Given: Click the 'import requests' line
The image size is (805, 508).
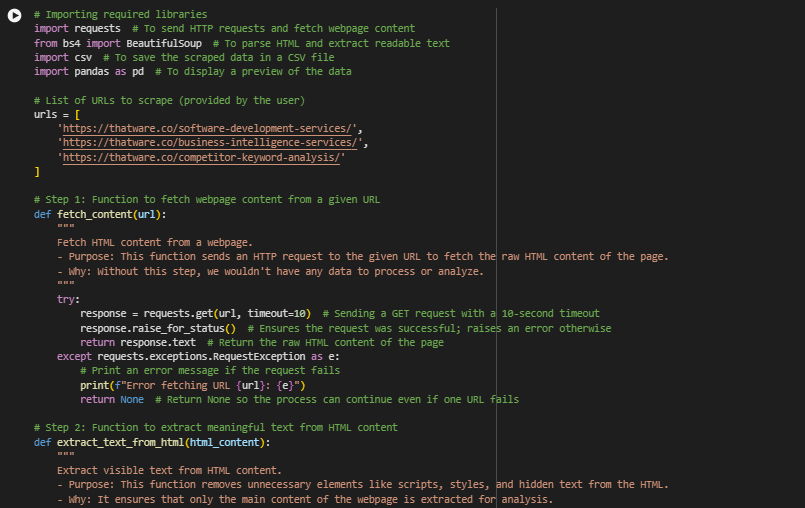Looking at the screenshot, I should point(77,28).
